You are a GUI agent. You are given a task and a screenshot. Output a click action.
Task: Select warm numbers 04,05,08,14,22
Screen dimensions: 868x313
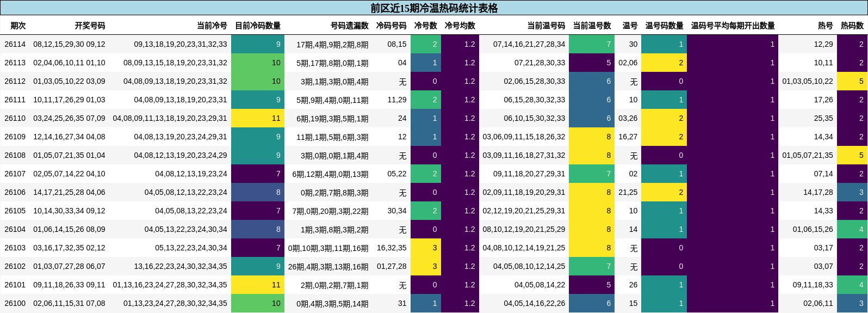[x=540, y=285]
